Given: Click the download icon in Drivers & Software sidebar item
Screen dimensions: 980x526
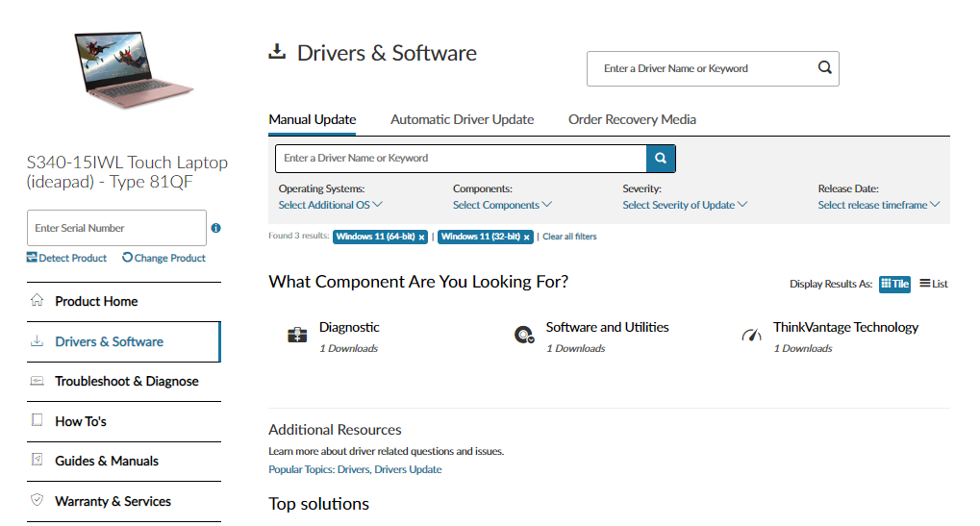Looking at the screenshot, I should click(x=37, y=340).
